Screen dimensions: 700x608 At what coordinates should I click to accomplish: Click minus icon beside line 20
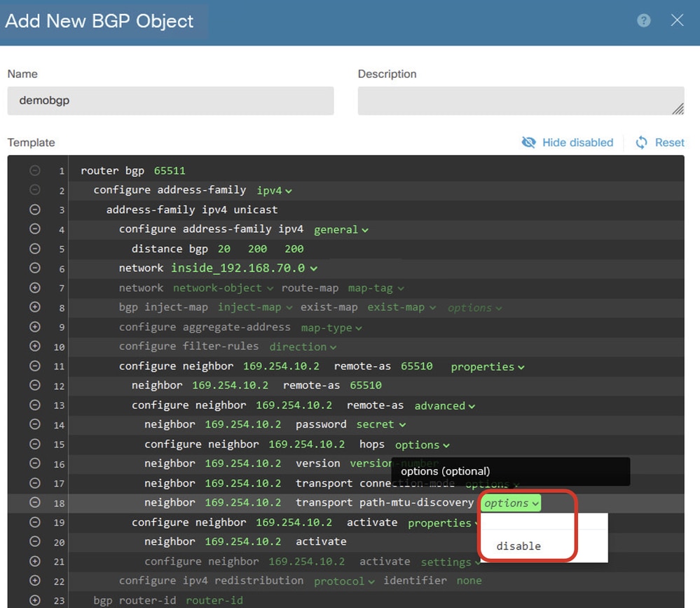tap(35, 541)
